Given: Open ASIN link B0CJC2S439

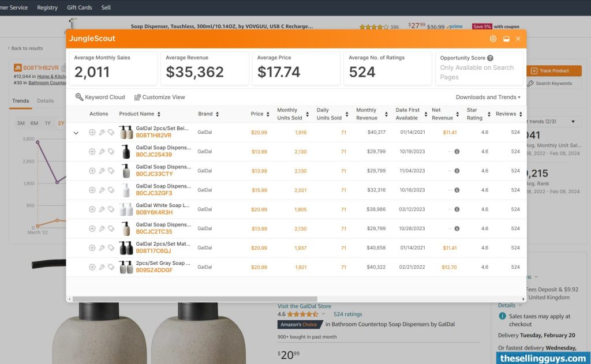Looking at the screenshot, I should click(x=154, y=155).
